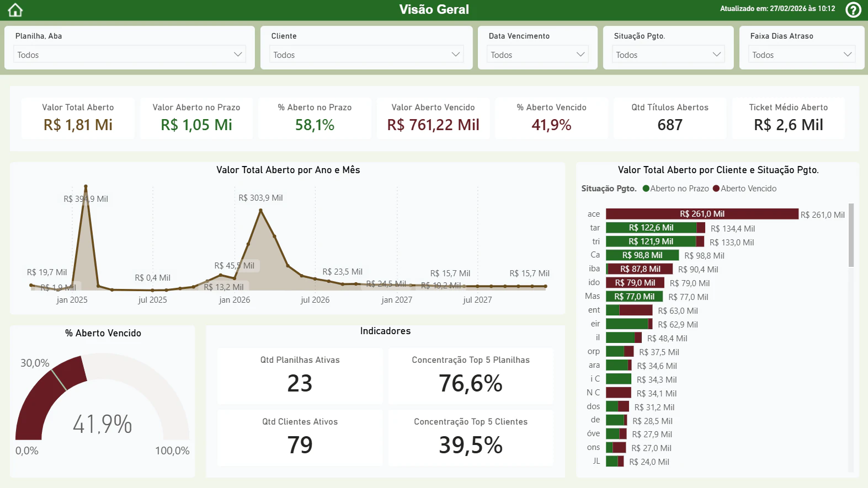Open the help question mark icon
This screenshot has width=868, height=488.
point(853,10)
